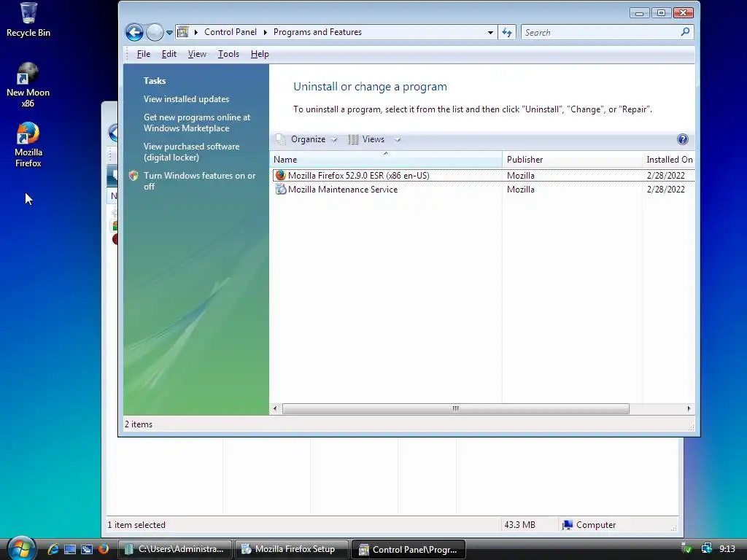Click the Control Panel icon in address bar
747x560 pixels.
[x=183, y=32]
